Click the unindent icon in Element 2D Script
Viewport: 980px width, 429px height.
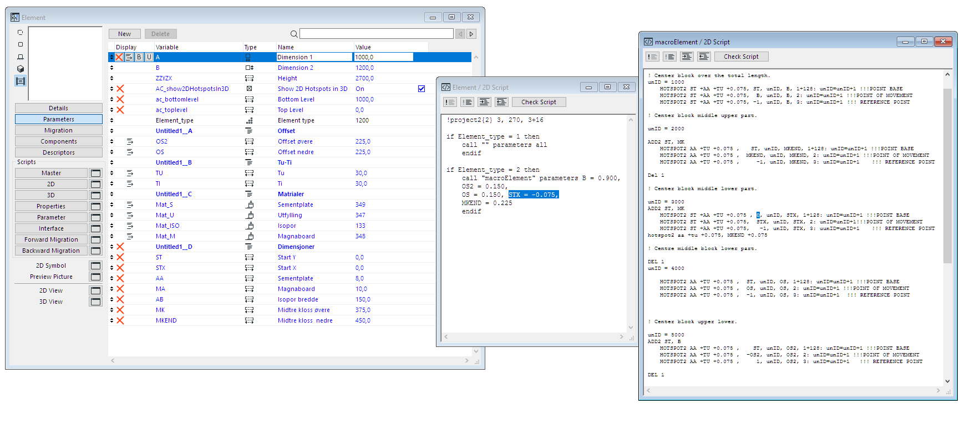[502, 102]
